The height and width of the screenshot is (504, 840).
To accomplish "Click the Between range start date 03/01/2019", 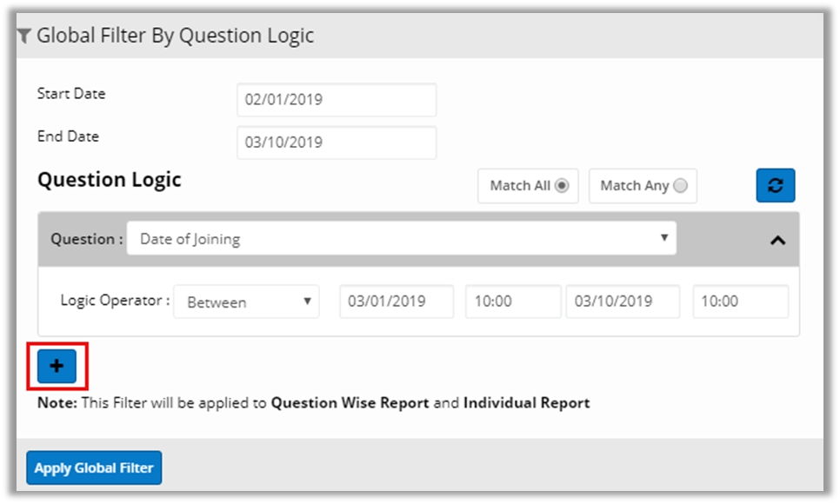I will [397, 302].
